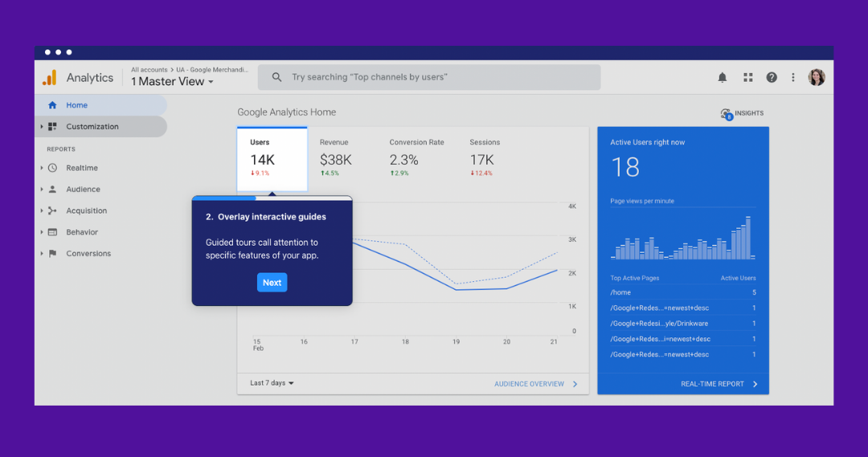Open the Insights icon with badge
This screenshot has height=457, width=868.
(726, 114)
